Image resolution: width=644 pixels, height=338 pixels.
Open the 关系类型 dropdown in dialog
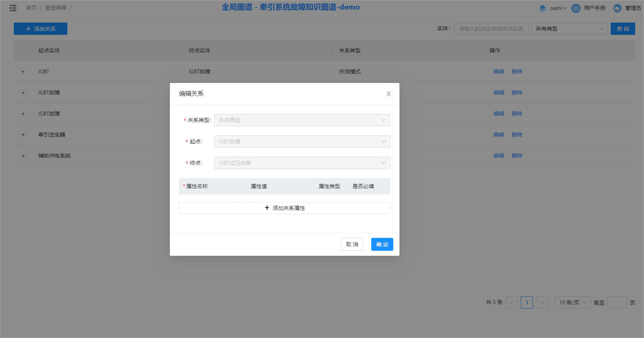(302, 120)
